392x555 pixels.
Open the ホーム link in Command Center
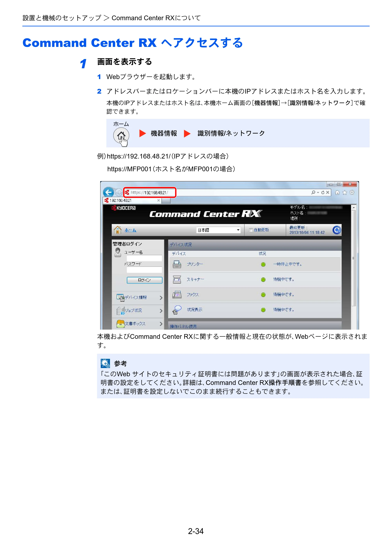tap(130, 230)
